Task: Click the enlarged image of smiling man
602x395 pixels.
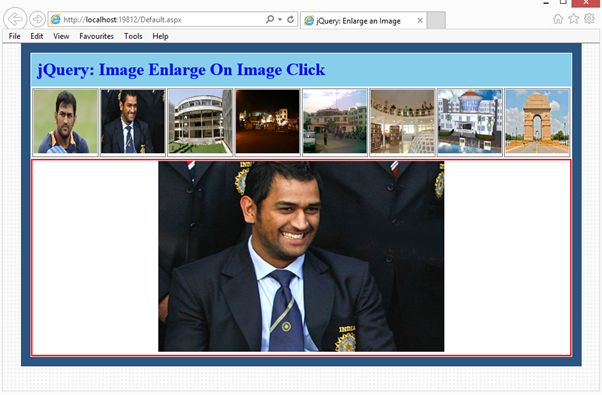Action: point(301,256)
